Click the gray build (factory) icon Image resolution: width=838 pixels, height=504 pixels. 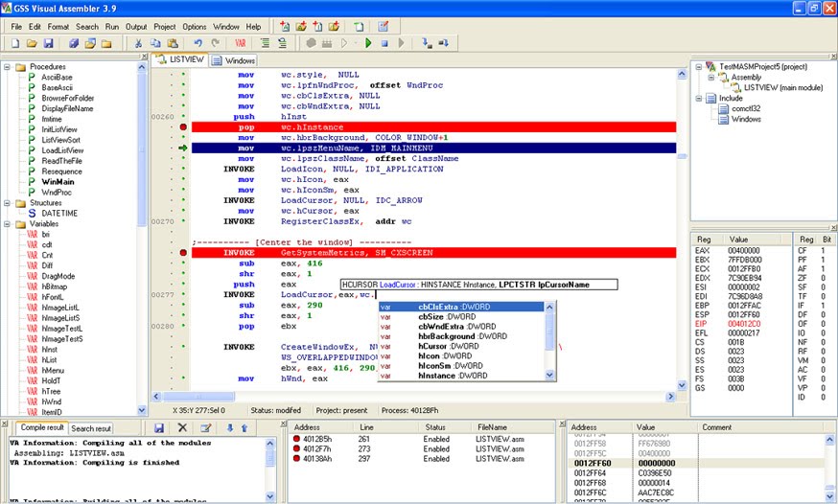[327, 43]
